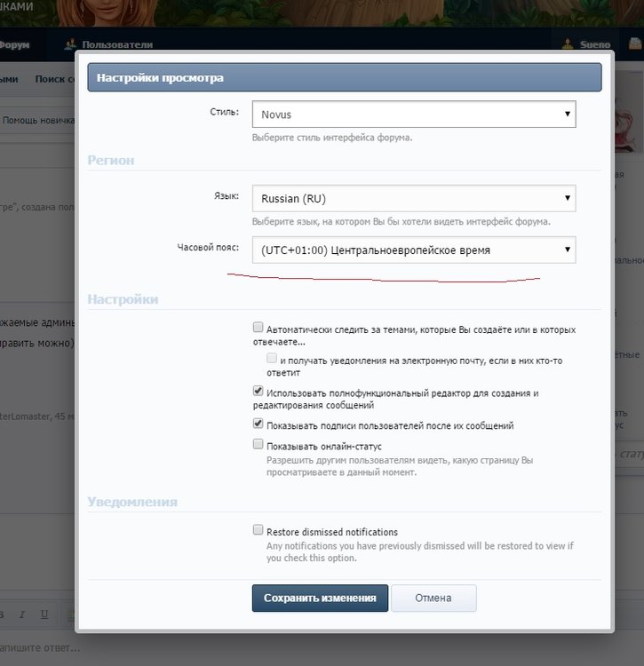Click the underline formatting icon

click(x=44, y=614)
